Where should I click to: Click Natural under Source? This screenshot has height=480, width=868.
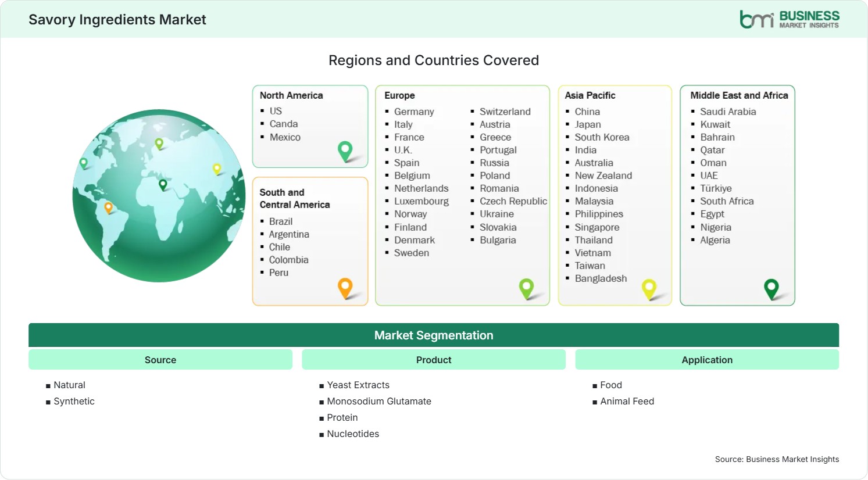point(69,385)
